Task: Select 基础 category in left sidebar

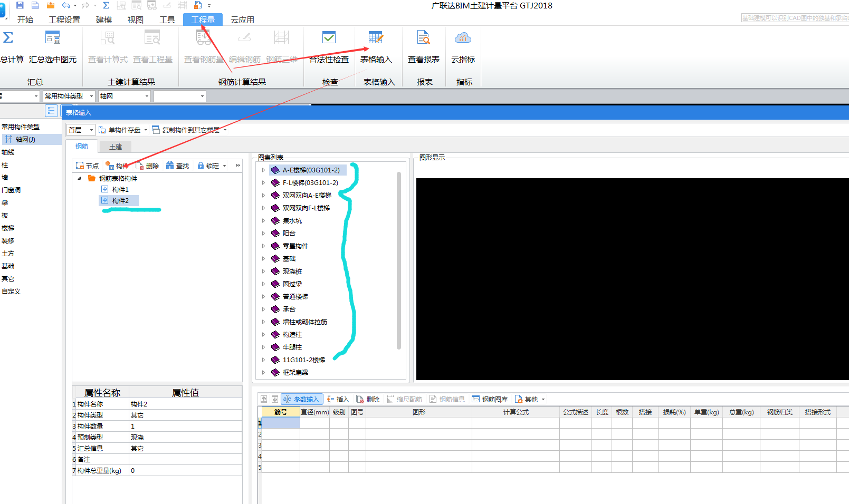Action: pos(8,266)
